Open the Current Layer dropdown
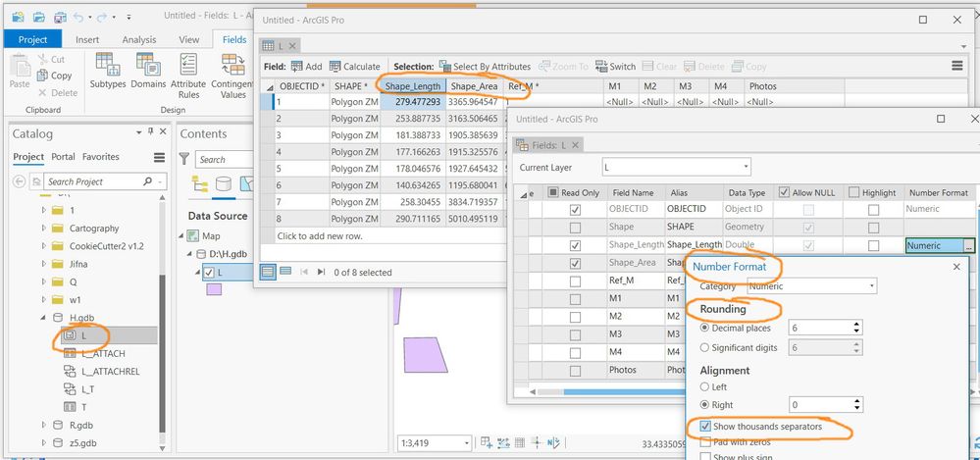The image size is (980, 460). coord(746,167)
